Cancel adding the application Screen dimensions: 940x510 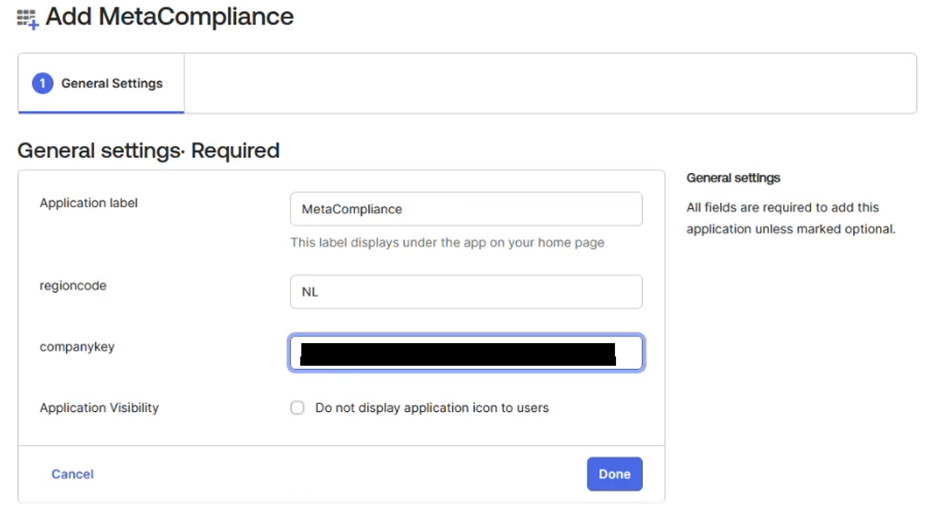click(73, 474)
